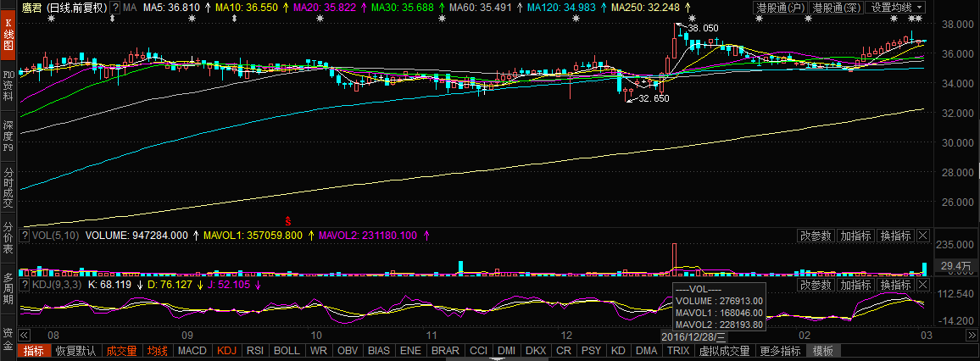Select KD indicator
The height and width of the screenshot is (361, 980).
pyautogui.click(x=617, y=351)
